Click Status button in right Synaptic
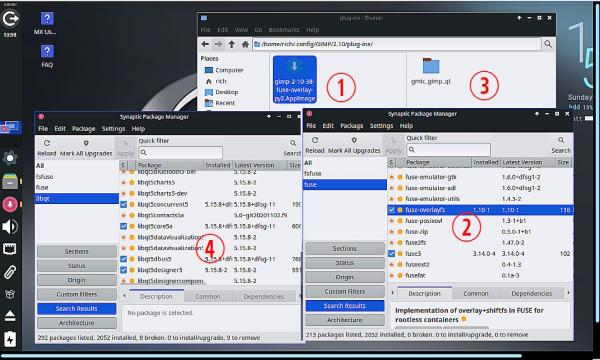Image resolution: width=600 pixels, height=360 pixels. click(345, 263)
